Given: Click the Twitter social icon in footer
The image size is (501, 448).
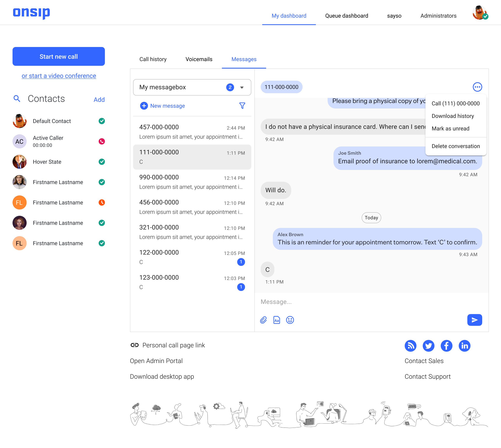Looking at the screenshot, I should [428, 346].
